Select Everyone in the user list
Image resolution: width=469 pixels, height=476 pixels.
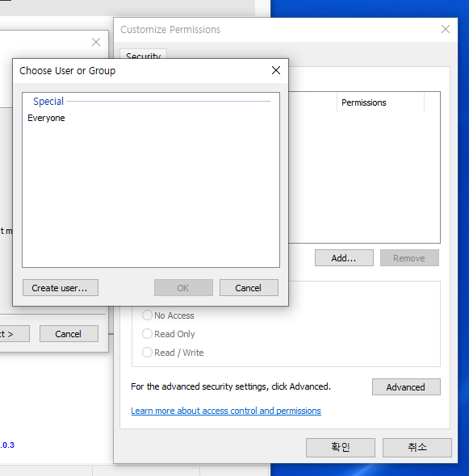pyautogui.click(x=46, y=118)
